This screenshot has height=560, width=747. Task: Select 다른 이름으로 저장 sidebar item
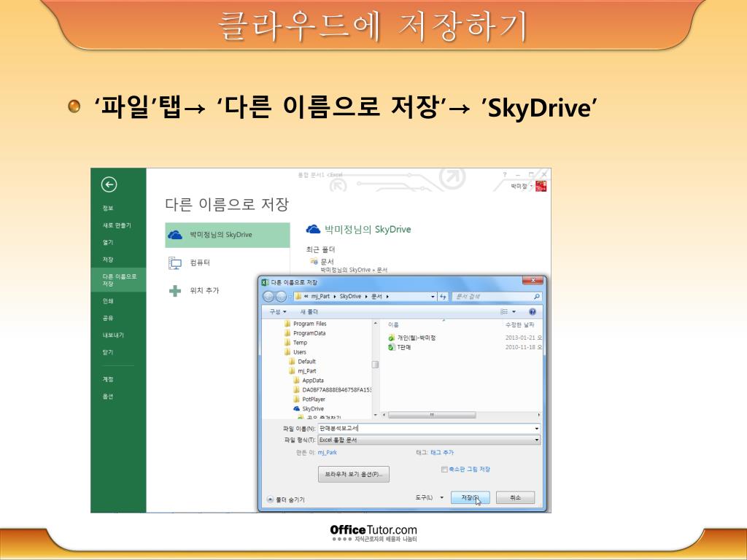[119, 280]
